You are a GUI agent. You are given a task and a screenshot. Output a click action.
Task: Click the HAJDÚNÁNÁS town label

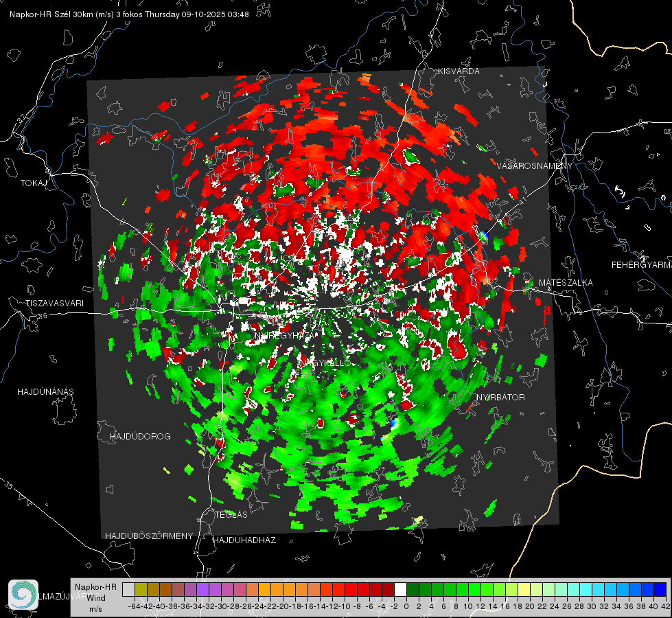(x=45, y=391)
